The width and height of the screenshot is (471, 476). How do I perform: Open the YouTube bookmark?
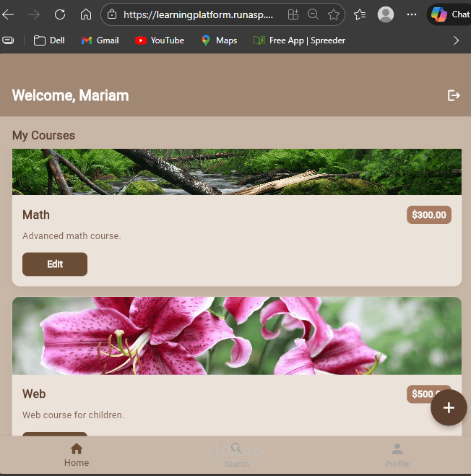click(160, 40)
